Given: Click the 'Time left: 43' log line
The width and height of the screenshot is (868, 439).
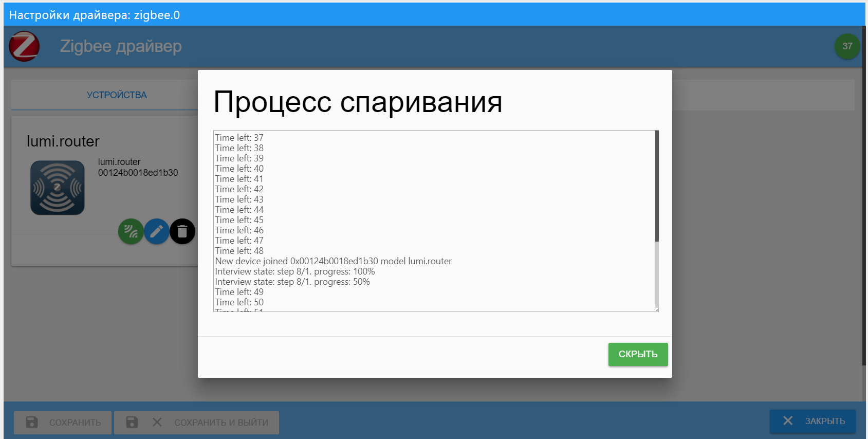Looking at the screenshot, I should pos(239,199).
